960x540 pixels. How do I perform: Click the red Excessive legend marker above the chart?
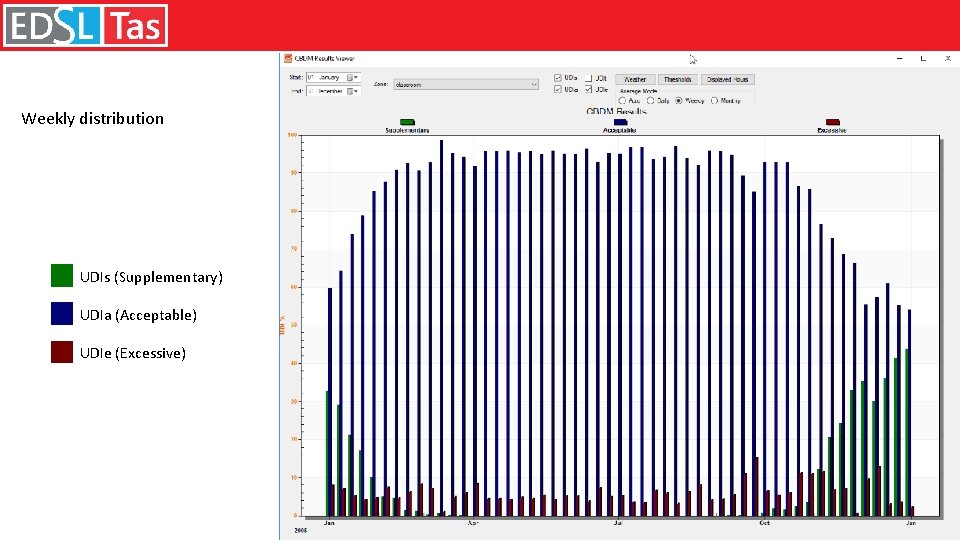[x=833, y=122]
